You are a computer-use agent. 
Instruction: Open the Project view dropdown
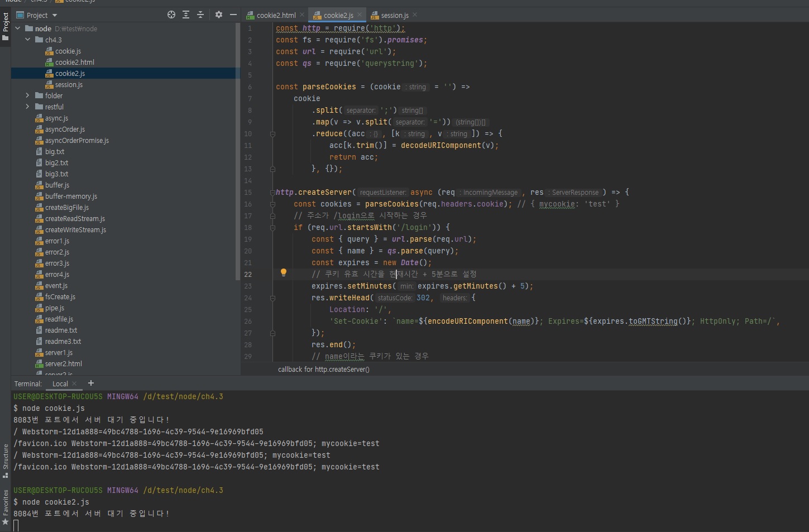pos(55,16)
